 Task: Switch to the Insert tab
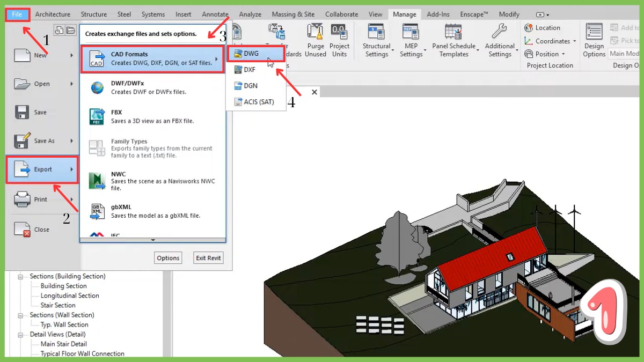[x=183, y=14]
